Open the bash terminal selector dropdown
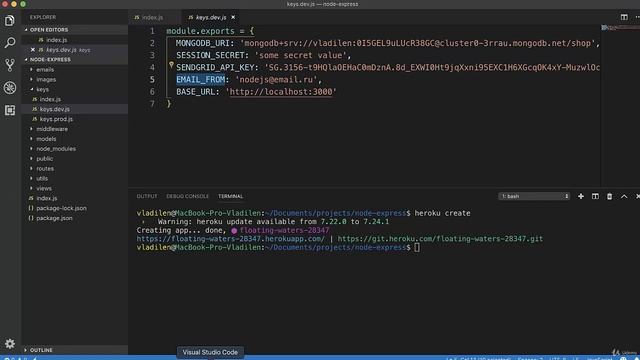Viewport: 640px width, 360px height. tap(534, 196)
